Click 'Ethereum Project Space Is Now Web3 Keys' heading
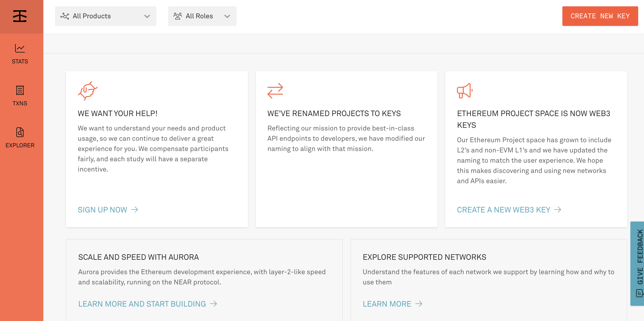This screenshot has height=321, width=644. click(533, 119)
